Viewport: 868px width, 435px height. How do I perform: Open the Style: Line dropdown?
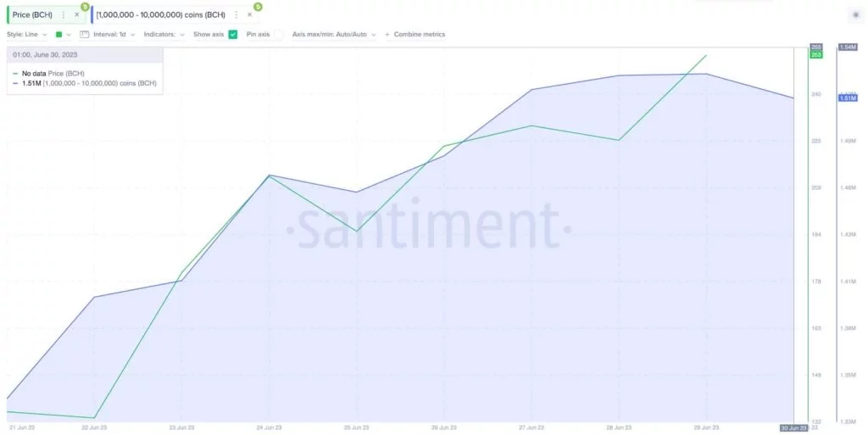[26, 34]
